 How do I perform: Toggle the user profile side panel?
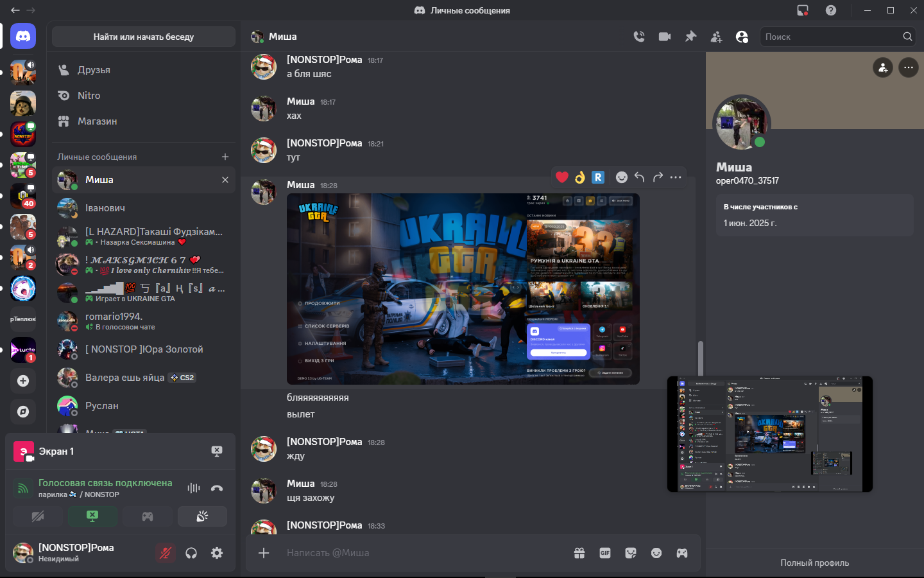click(742, 37)
